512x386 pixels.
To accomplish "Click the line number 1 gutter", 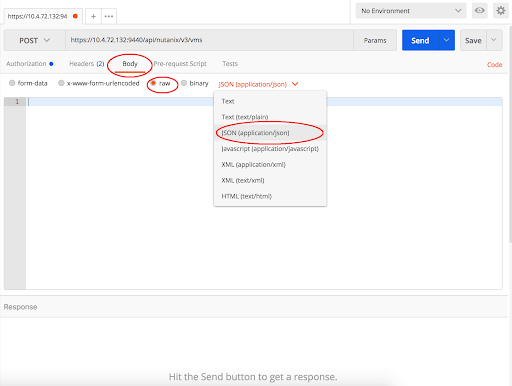I will point(15,102).
